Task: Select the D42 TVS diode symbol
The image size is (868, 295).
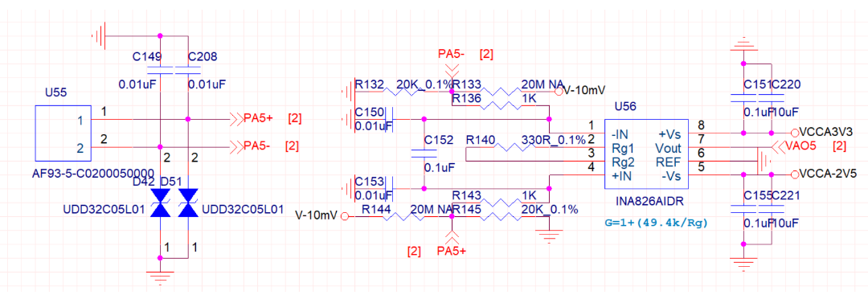Action: point(161,202)
